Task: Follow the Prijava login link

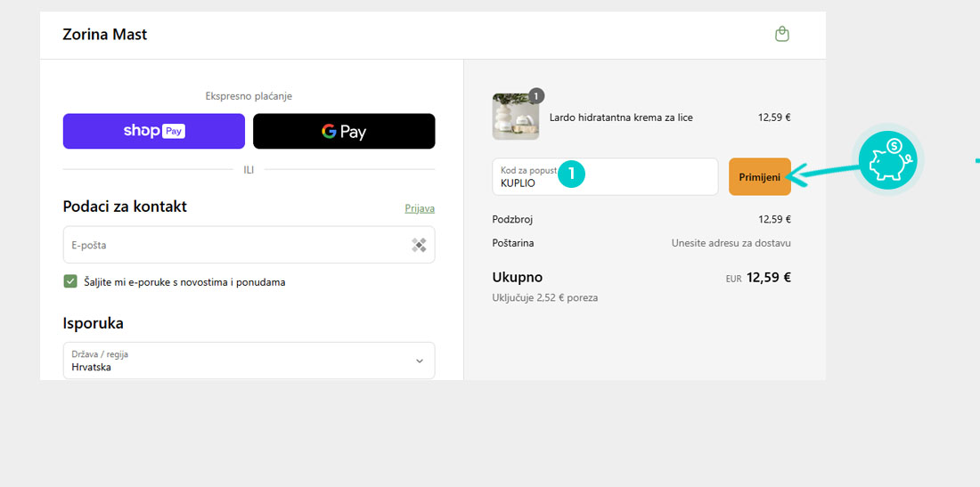Action: [420, 208]
